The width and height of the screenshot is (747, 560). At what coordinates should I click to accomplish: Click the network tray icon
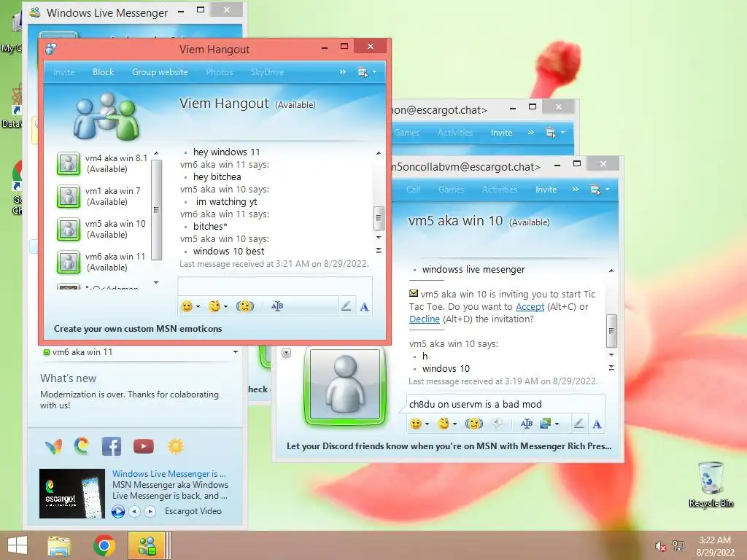coord(678,546)
